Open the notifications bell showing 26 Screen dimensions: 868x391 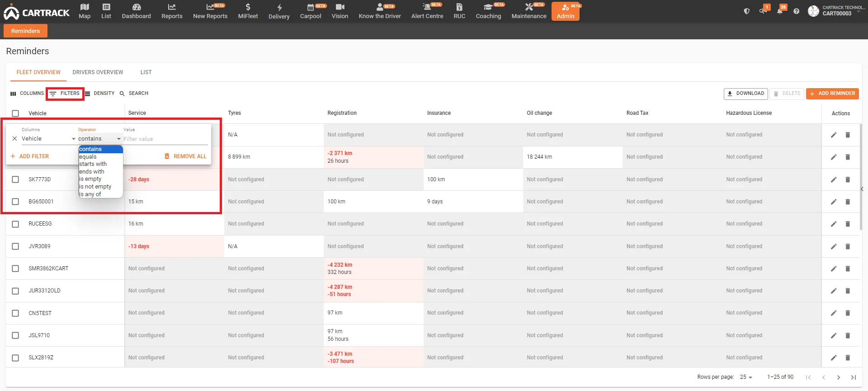pos(780,11)
